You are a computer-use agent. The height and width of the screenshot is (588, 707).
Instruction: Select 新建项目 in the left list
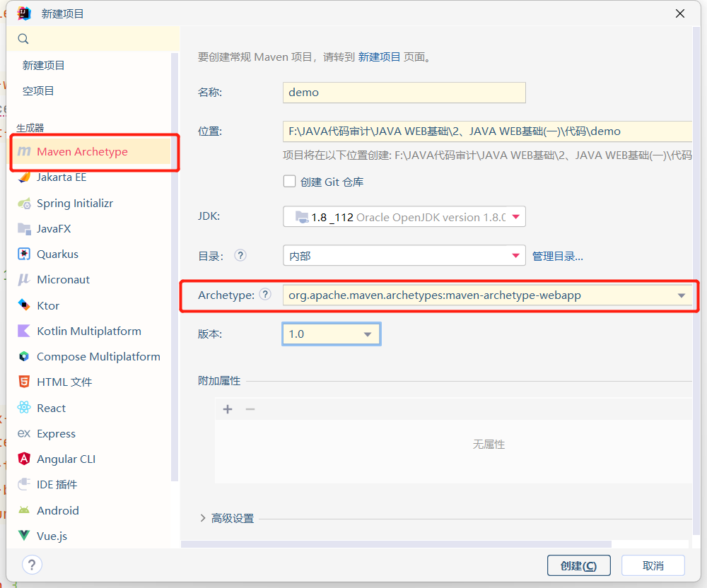point(43,65)
